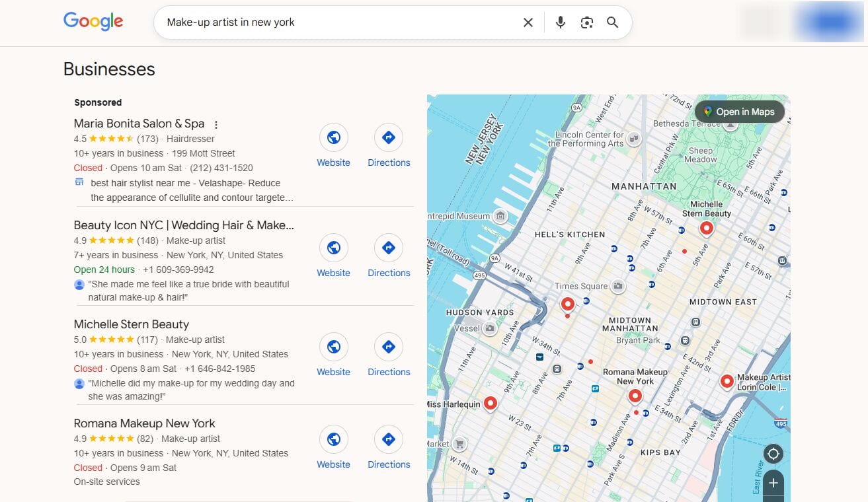Open more options for Maria Bonita Salon
This screenshot has width=868, height=502.
216,124
